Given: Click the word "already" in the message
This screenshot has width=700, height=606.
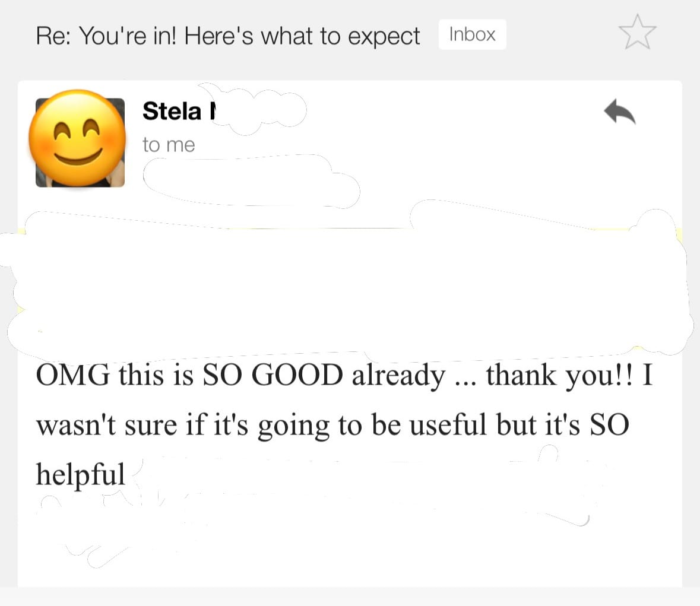Looking at the screenshot, I should (x=398, y=375).
